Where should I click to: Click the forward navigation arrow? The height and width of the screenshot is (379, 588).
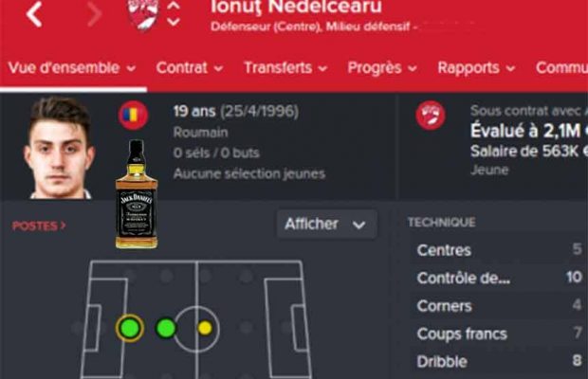[x=95, y=14]
